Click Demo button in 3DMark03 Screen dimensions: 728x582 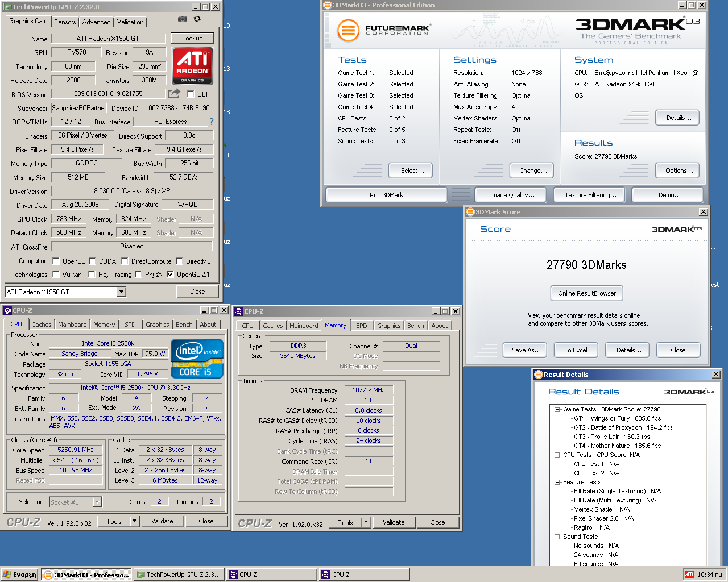coord(669,195)
